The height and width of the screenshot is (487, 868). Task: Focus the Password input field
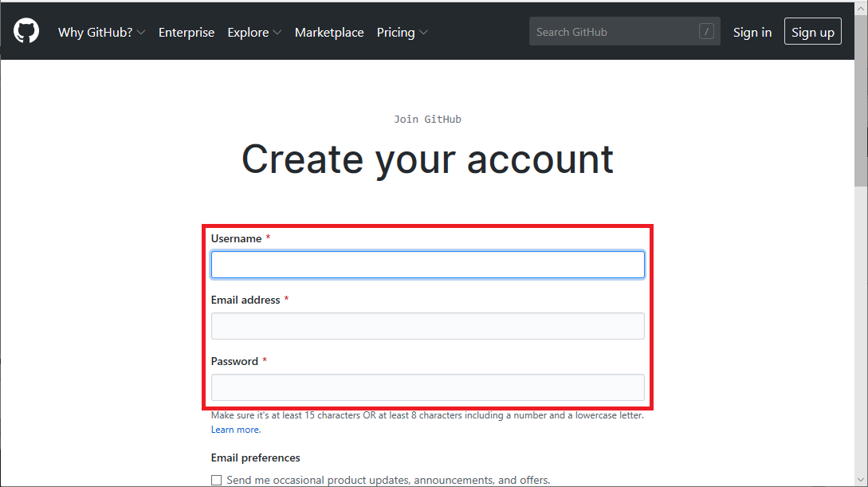[x=427, y=387]
